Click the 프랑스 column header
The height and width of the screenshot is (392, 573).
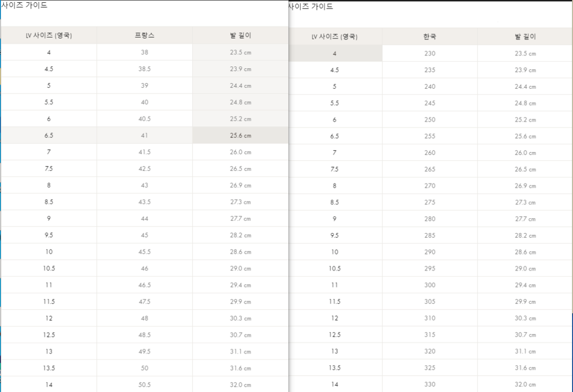coord(145,35)
